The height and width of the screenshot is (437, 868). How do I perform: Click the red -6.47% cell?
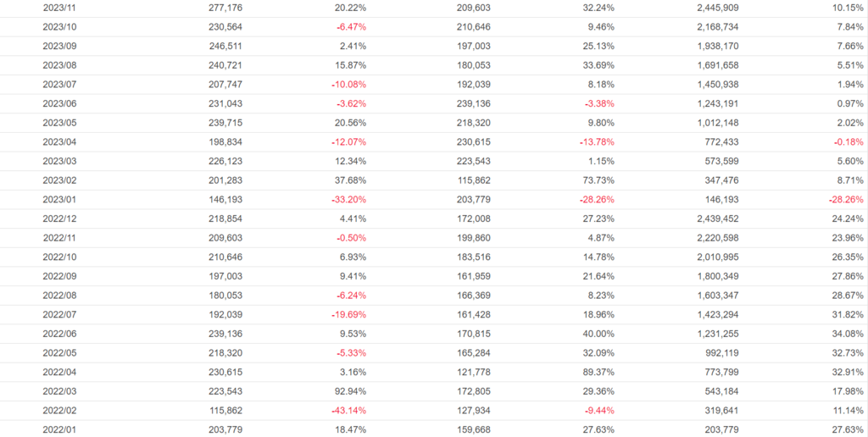[350, 26]
